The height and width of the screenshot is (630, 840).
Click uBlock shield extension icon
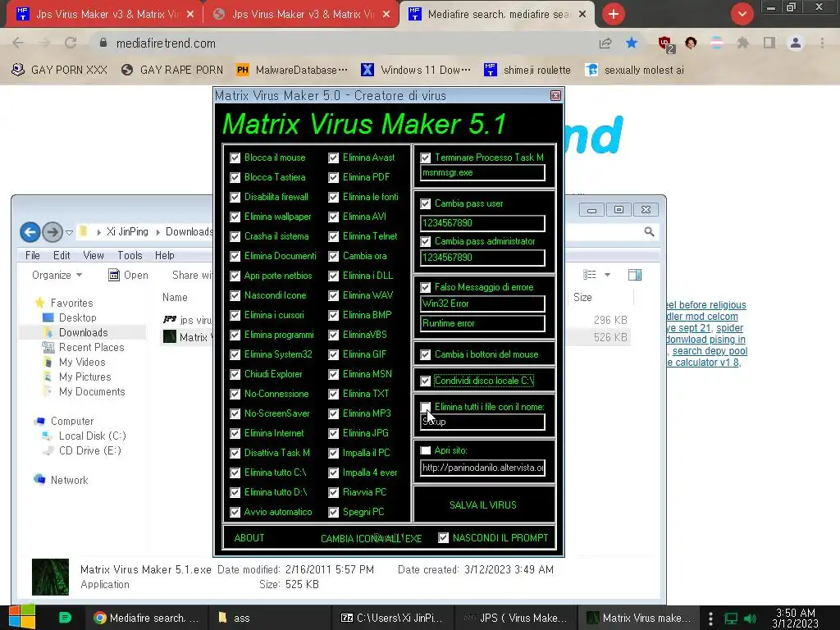coord(666,44)
